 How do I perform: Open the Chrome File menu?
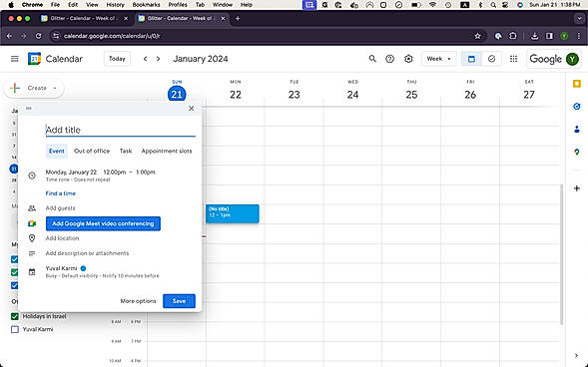[55, 5]
